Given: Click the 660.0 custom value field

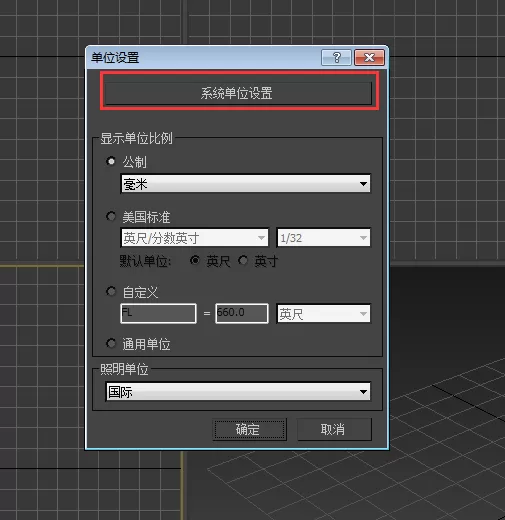Looking at the screenshot, I should 242,313.
